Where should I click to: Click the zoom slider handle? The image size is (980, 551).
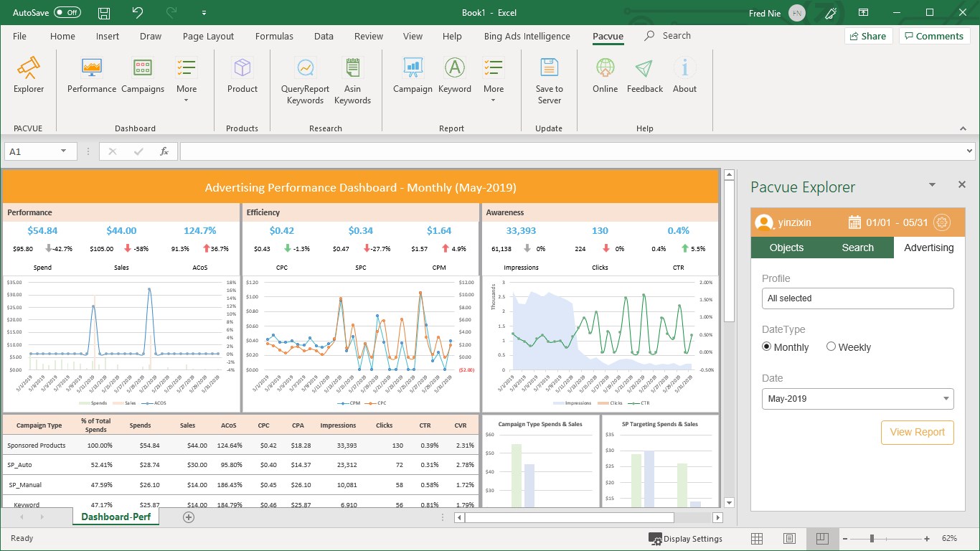tap(872, 539)
